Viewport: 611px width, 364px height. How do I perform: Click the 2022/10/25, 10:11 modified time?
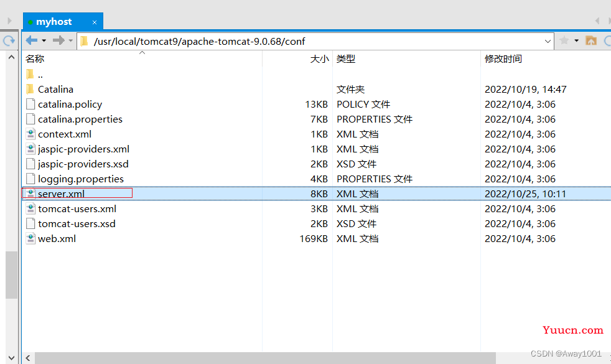[525, 194]
